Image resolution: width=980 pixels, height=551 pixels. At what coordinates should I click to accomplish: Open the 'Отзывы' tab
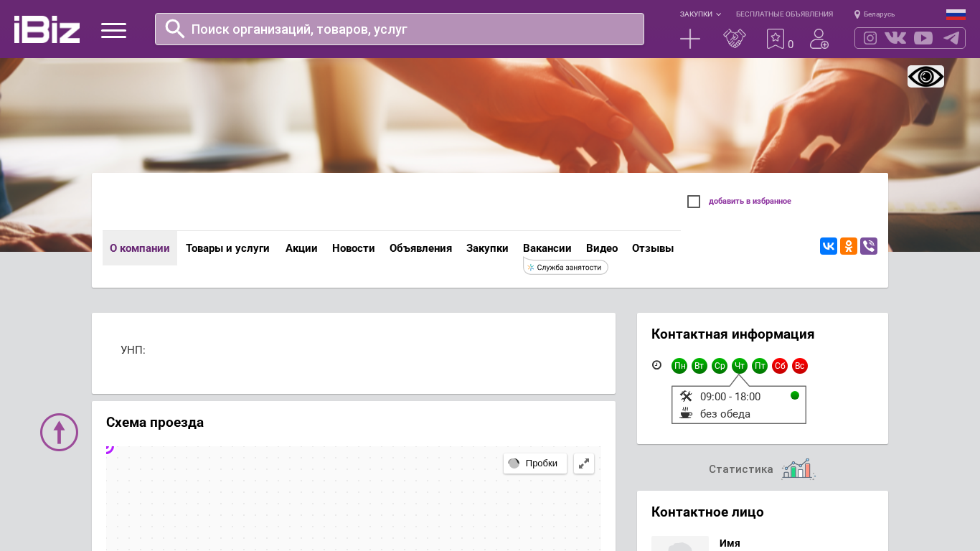click(653, 248)
